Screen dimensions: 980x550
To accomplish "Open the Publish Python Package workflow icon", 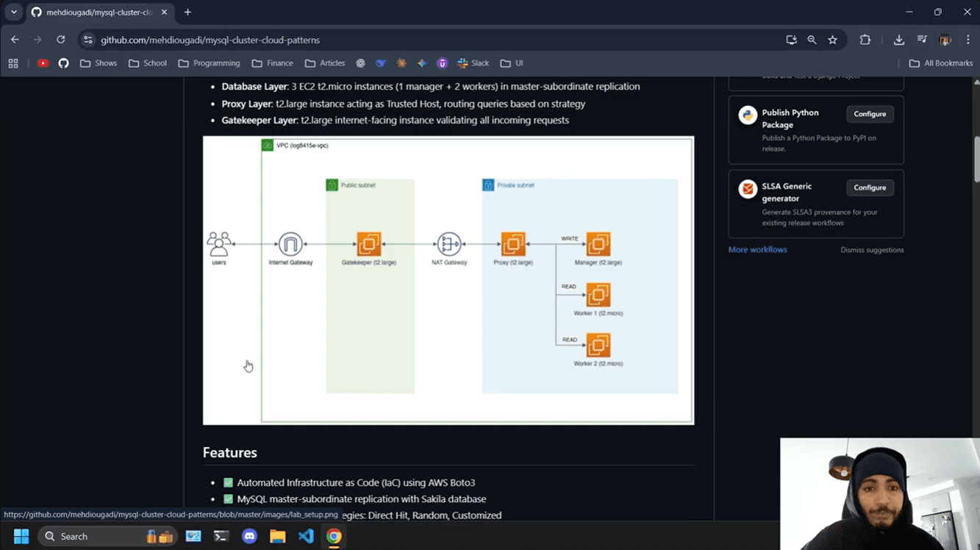I will pyautogui.click(x=748, y=116).
